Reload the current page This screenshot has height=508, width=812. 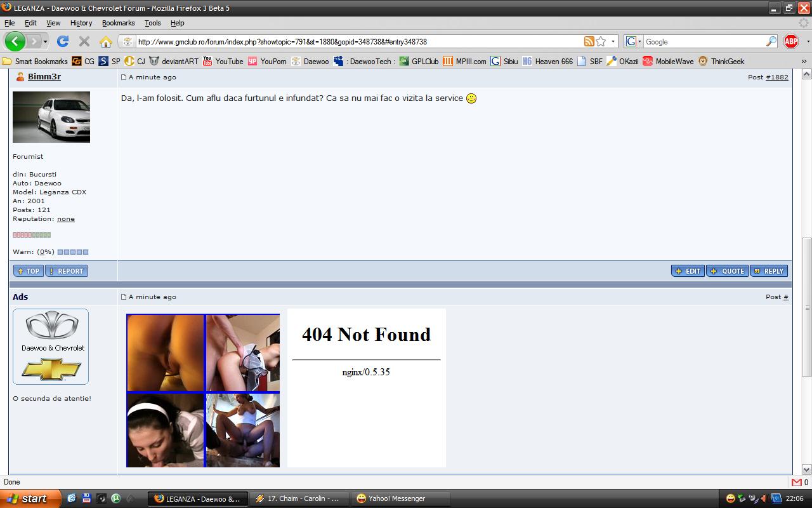coord(62,41)
